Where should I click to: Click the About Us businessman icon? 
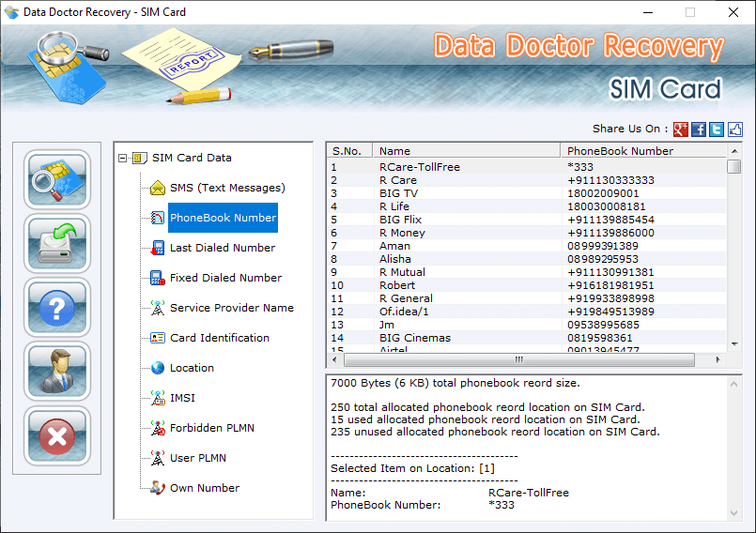(x=57, y=371)
